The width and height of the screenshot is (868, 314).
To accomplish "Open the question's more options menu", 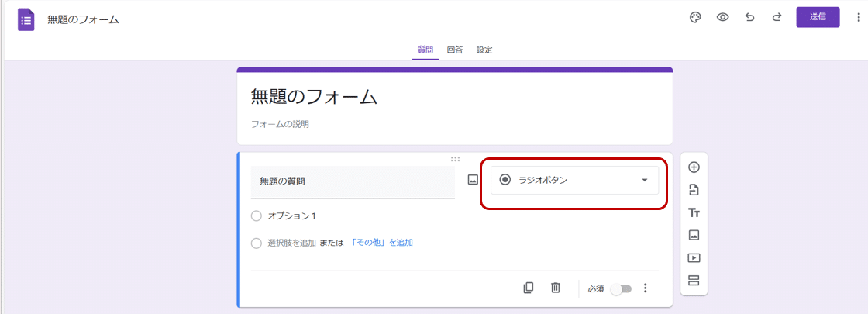I will 645,288.
